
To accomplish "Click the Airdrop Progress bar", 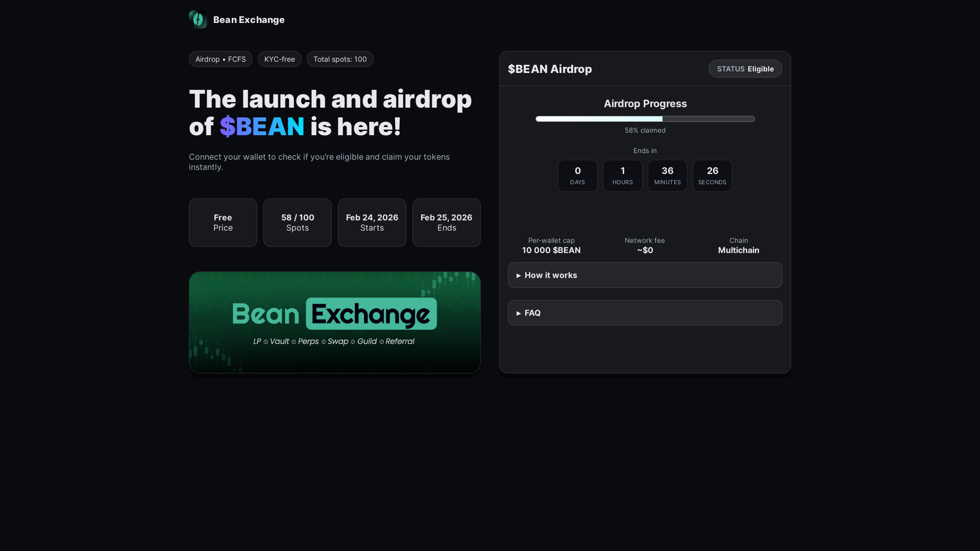I will click(645, 119).
